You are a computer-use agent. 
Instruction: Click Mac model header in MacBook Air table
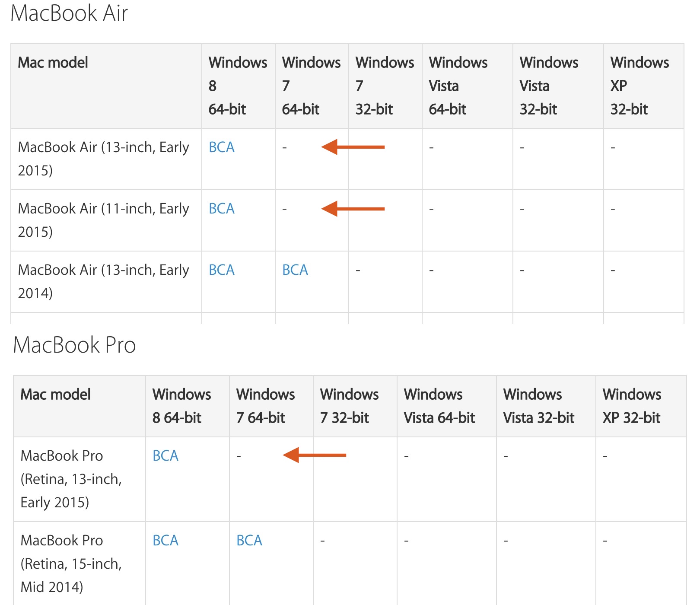coord(53,63)
